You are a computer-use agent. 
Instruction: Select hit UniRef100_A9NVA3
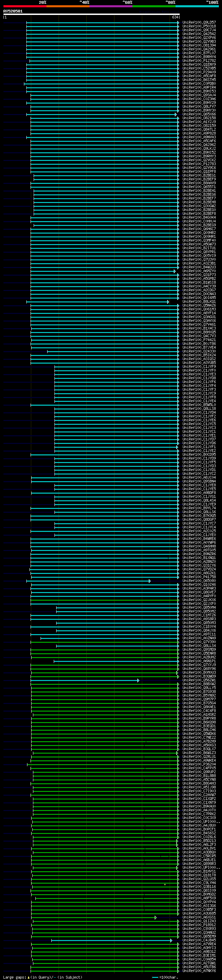[199, 137]
